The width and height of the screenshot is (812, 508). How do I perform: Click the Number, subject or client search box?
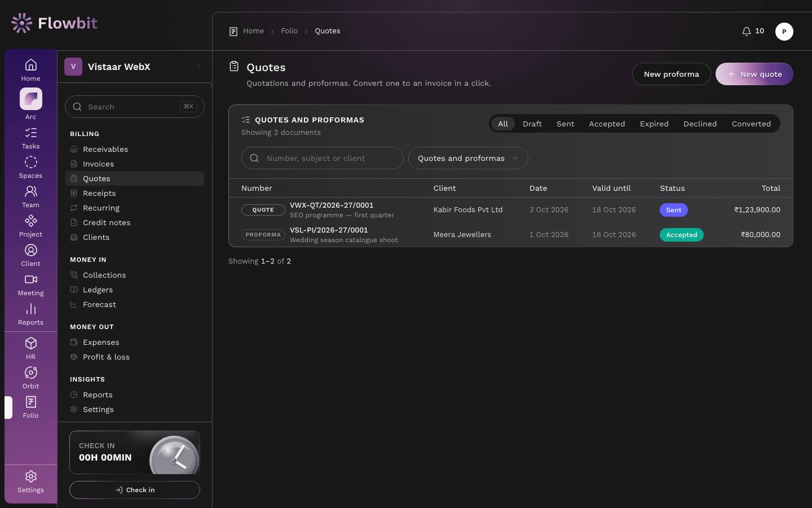pyautogui.click(x=323, y=158)
